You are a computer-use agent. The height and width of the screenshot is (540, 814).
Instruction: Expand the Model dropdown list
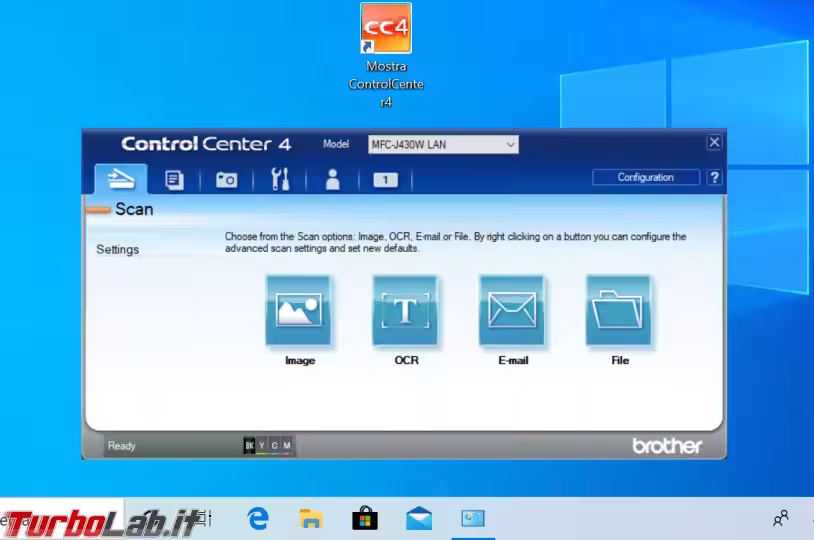443,144
